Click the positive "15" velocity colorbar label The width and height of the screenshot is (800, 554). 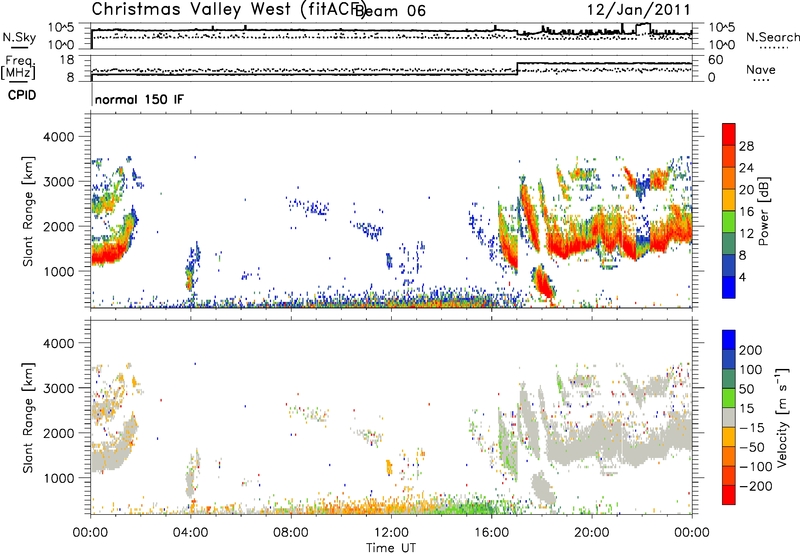tap(746, 409)
